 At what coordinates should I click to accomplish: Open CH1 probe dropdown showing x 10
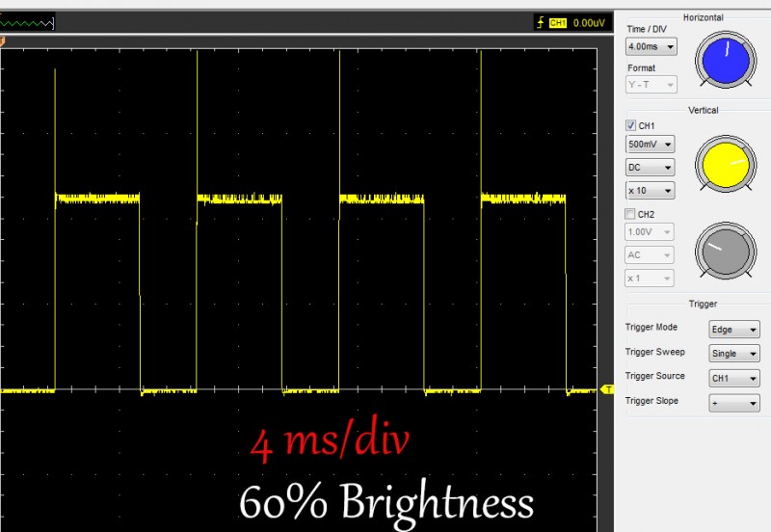(650, 190)
